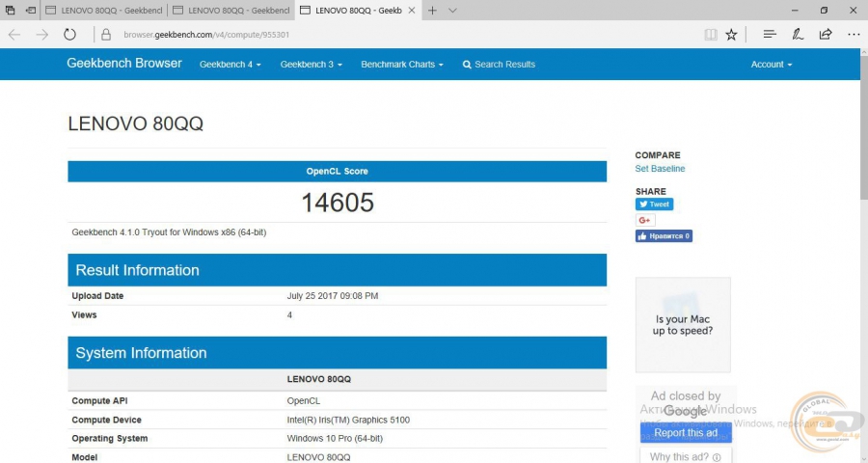Click the browser Back arrow
Viewport: 868px width, 463px height.
(14, 35)
